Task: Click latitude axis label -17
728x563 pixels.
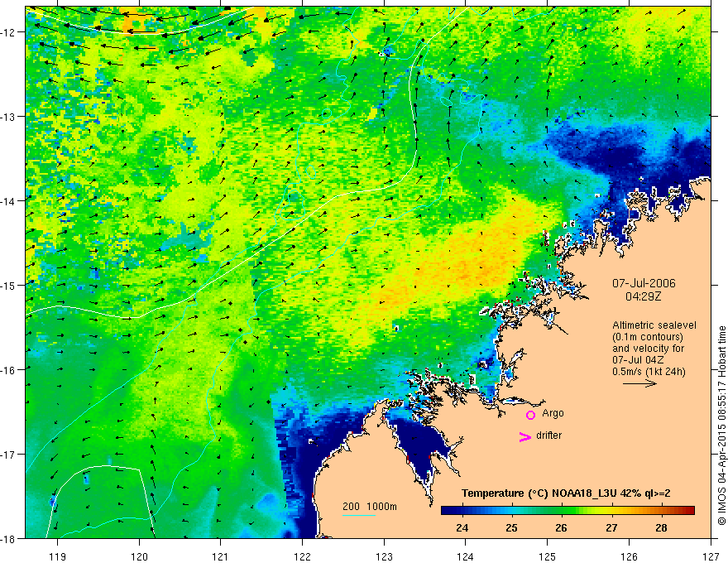Action: pyautogui.click(x=9, y=455)
